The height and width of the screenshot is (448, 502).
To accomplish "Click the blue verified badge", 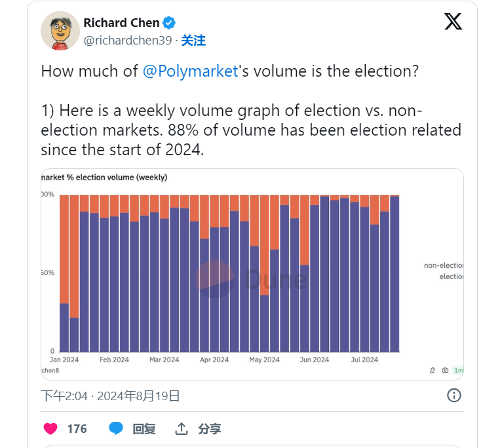I will 169,23.
